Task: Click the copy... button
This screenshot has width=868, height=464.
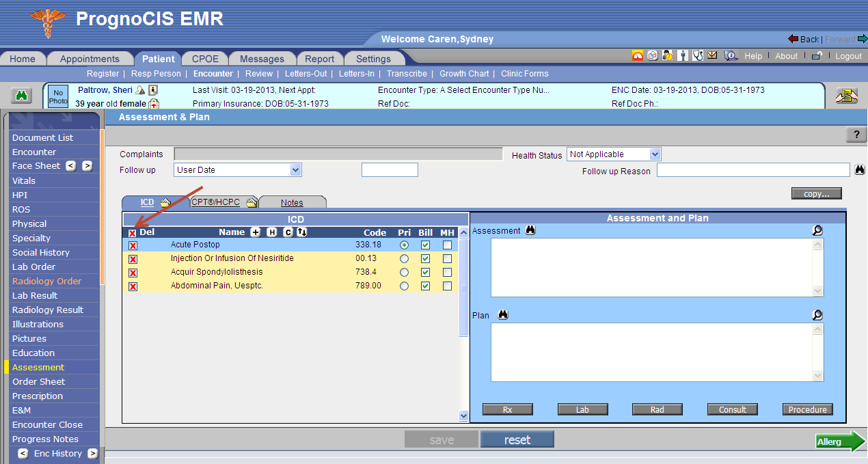Action: [817, 193]
